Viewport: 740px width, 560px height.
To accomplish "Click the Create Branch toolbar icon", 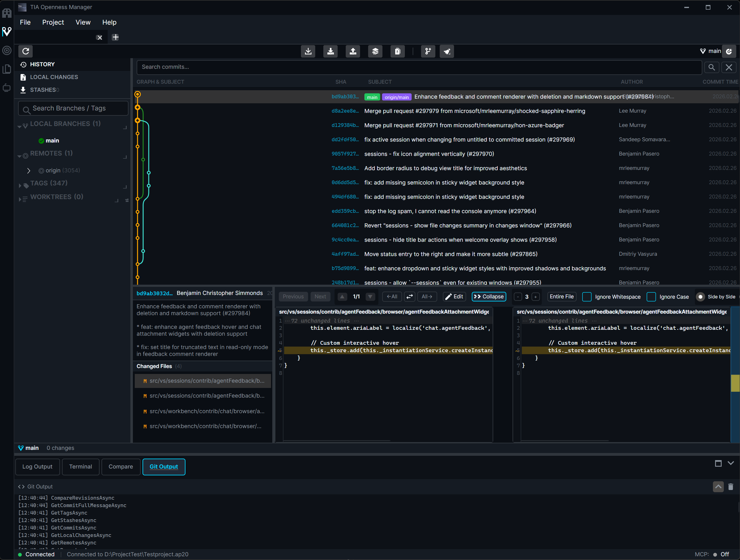I will click(428, 51).
